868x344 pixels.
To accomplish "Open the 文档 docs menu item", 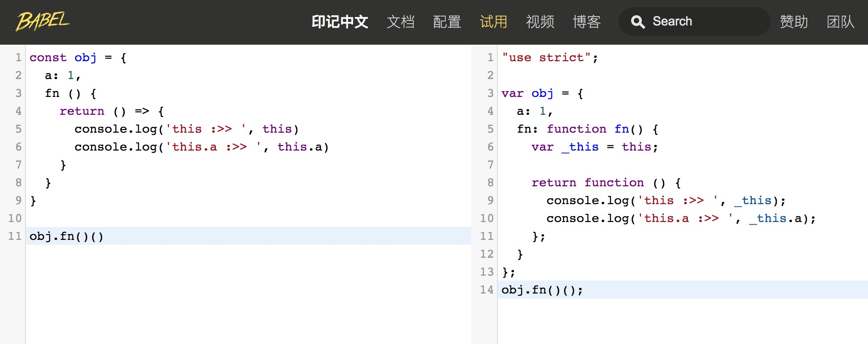I will (400, 21).
